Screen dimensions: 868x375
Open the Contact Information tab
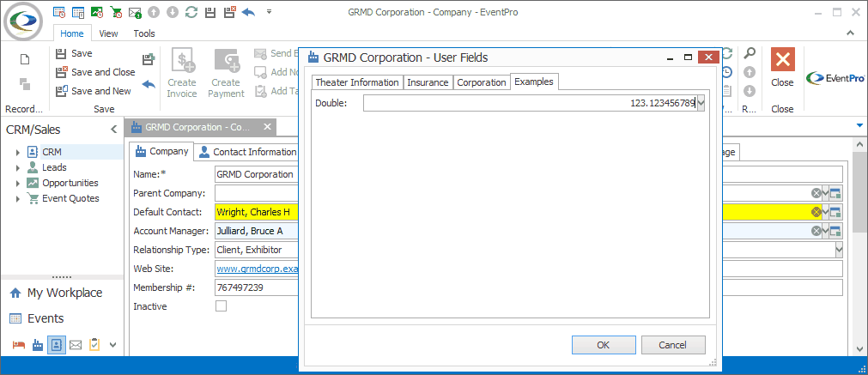click(x=247, y=152)
